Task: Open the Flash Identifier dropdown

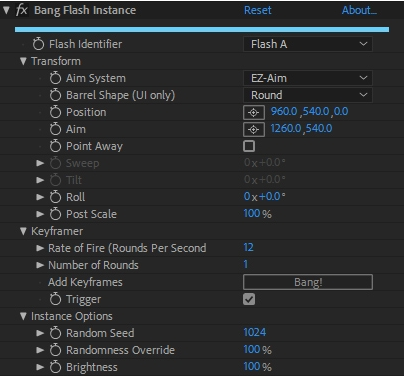Action: [x=308, y=44]
